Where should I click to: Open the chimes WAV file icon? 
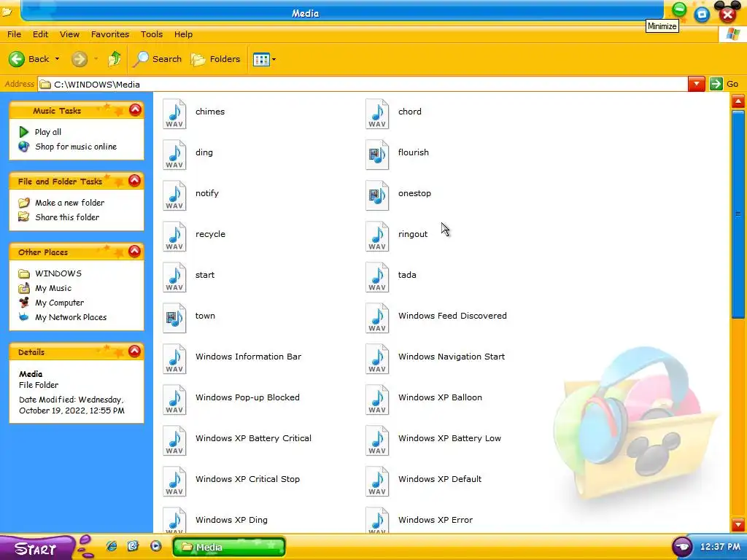point(174,113)
